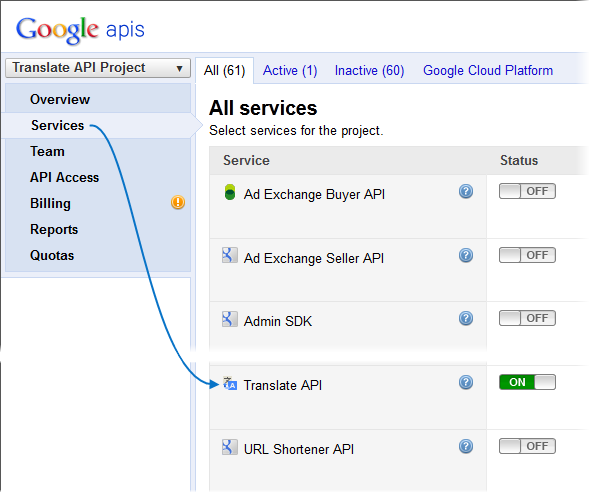Click the Google apis logo
This screenshot has height=493, width=590.
(80, 30)
